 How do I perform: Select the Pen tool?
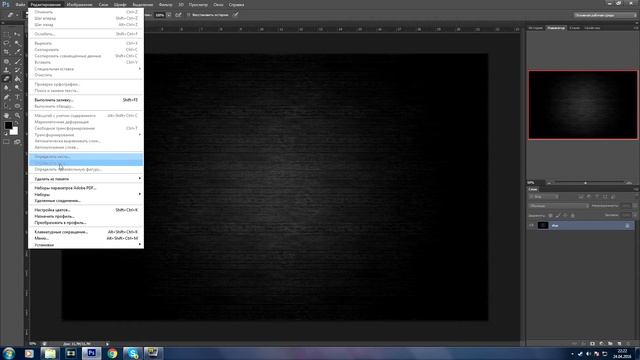click(6, 97)
